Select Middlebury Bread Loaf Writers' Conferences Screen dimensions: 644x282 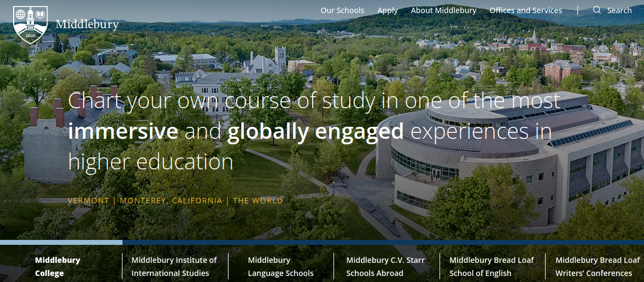pos(598,266)
